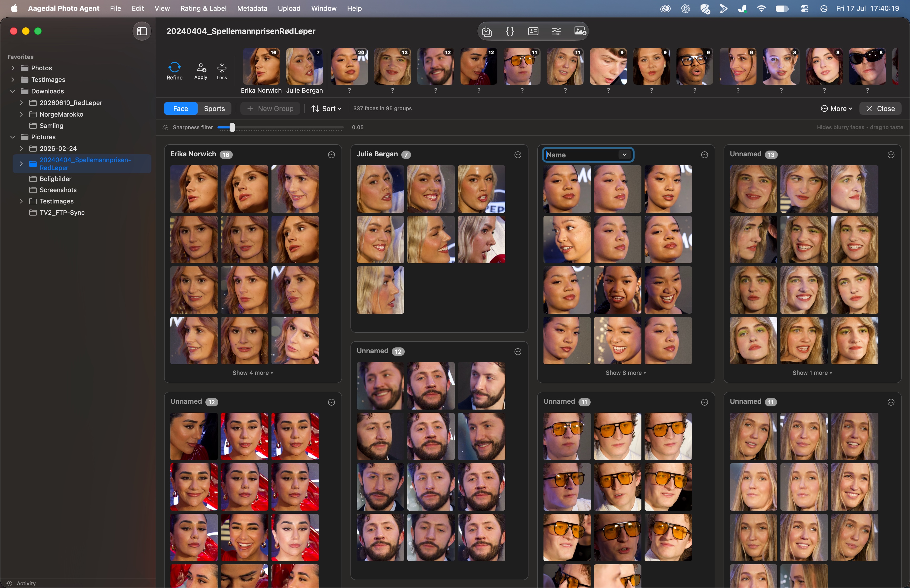Open the Help menu
910x588 pixels.
(354, 8)
